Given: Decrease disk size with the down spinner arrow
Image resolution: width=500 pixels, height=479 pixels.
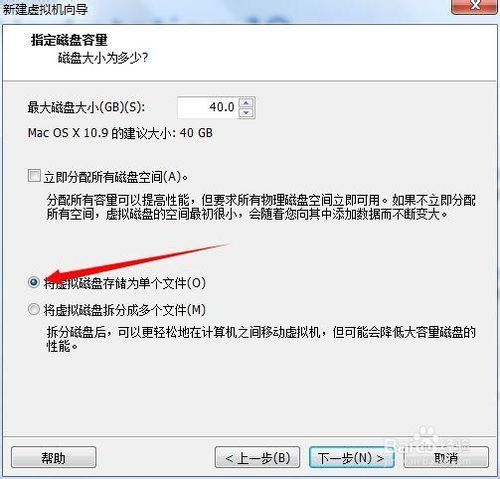Looking at the screenshot, I should [246, 113].
